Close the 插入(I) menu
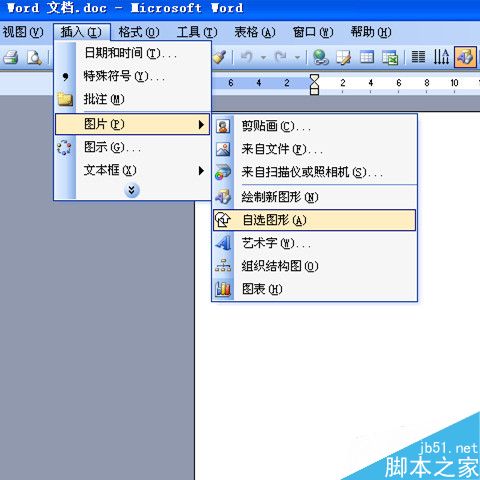The image size is (480, 480). 81,32
